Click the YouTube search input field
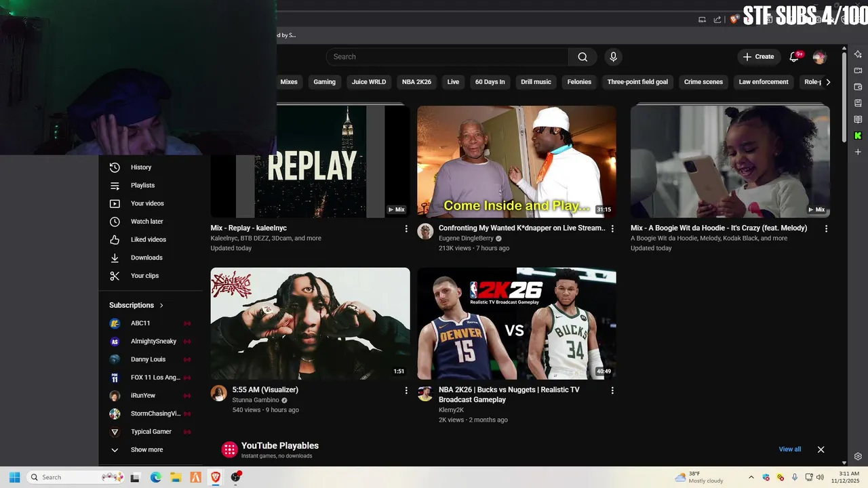Screen dimensions: 868x488 pos(447,57)
